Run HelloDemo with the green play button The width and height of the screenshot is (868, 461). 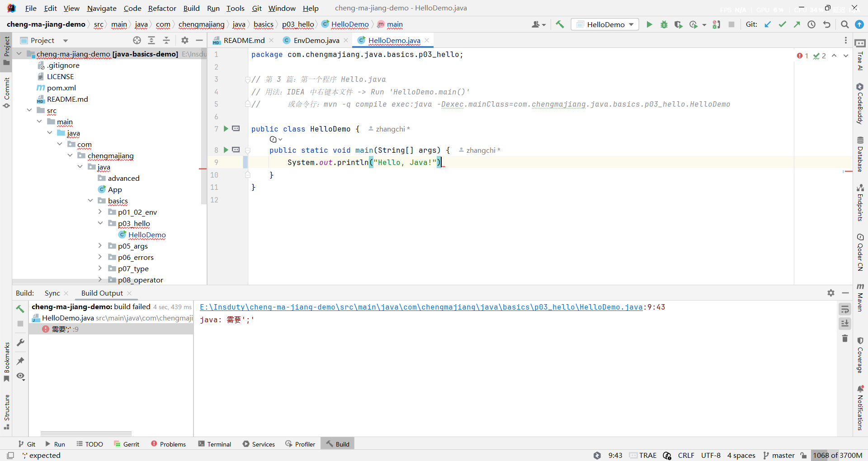coord(649,24)
